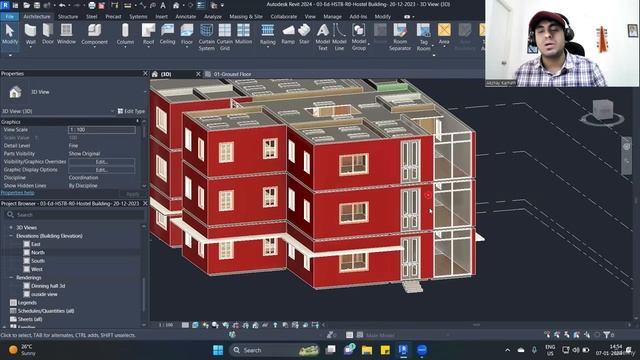Switch to the Massing & Site ribbon tab
This screenshot has width=640, height=360.
(246, 17)
